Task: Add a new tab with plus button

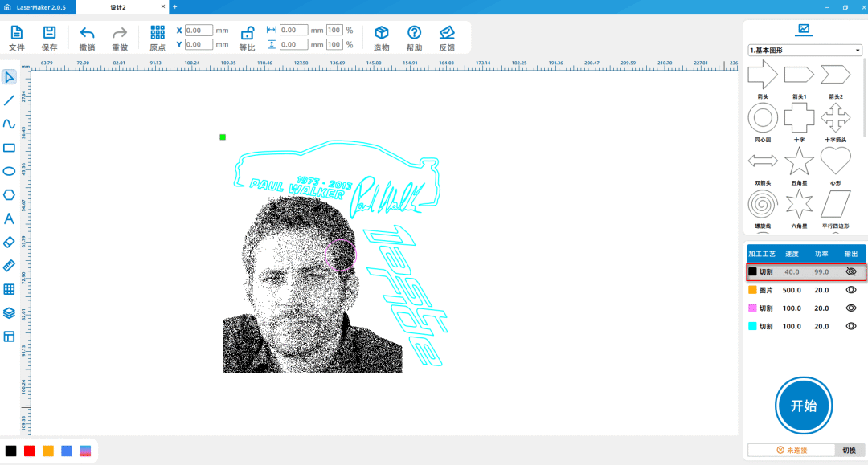Action: 175,7
